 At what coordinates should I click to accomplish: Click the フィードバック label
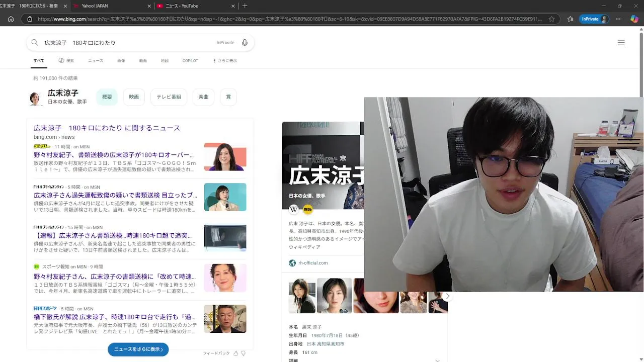[x=216, y=353]
